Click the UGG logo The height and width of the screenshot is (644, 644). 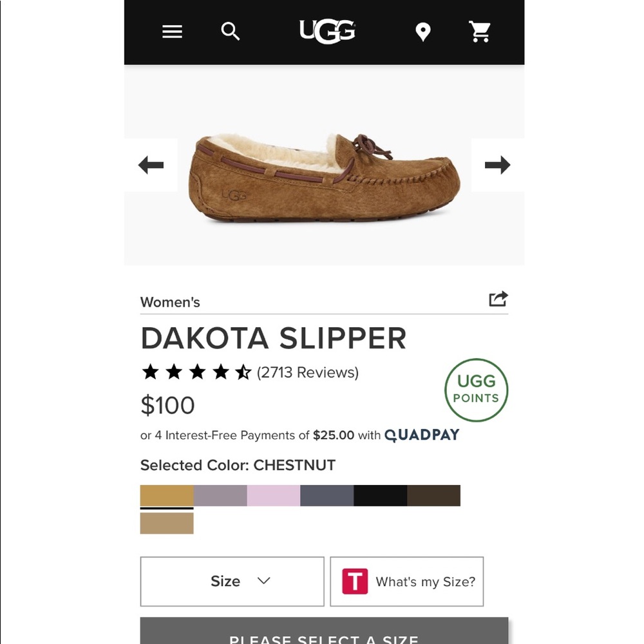click(x=326, y=31)
